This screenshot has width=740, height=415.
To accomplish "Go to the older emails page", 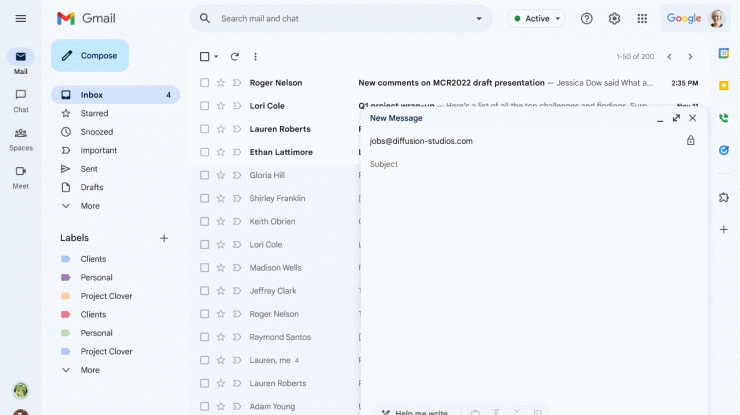I will [x=690, y=57].
